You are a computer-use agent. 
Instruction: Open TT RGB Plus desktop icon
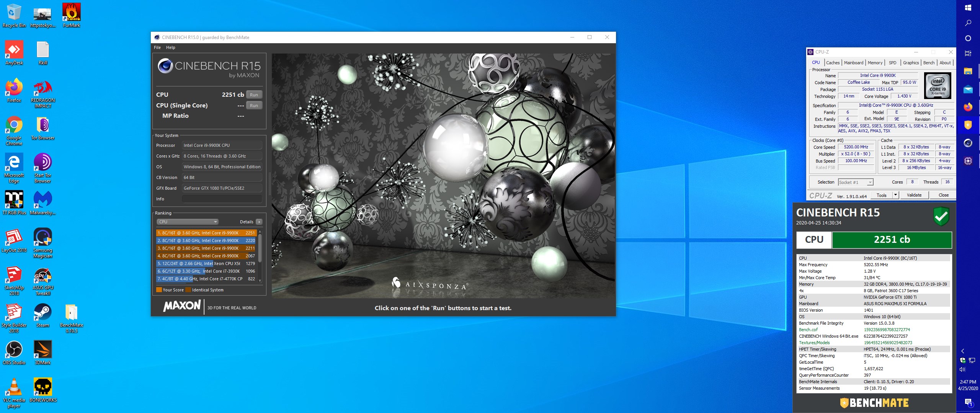coord(14,203)
